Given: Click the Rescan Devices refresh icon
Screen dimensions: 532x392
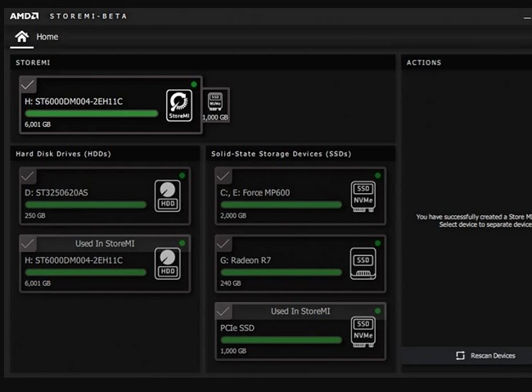Looking at the screenshot, I should [x=461, y=355].
